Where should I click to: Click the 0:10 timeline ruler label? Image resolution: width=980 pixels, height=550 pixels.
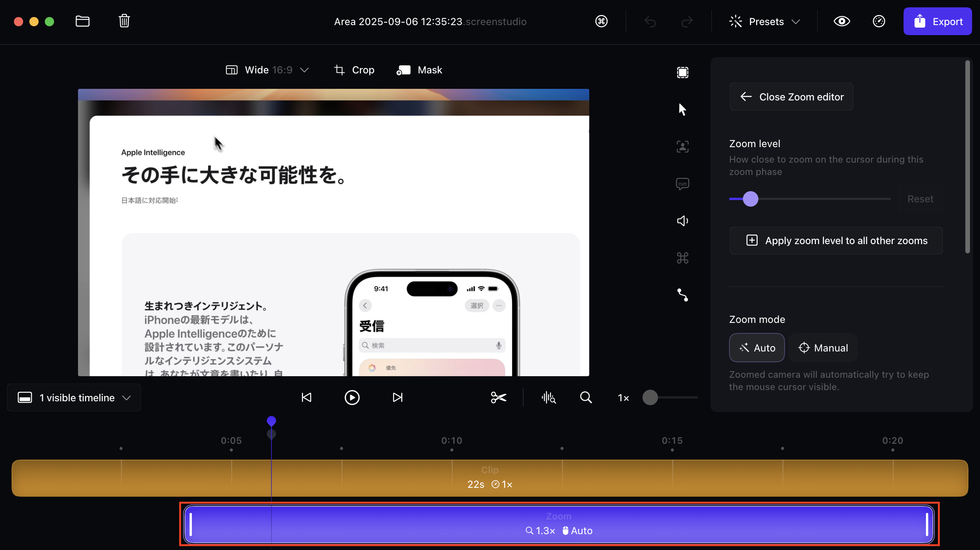click(452, 441)
